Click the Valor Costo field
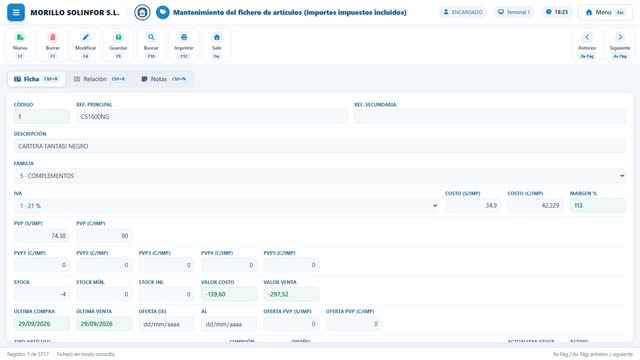 [229, 294]
